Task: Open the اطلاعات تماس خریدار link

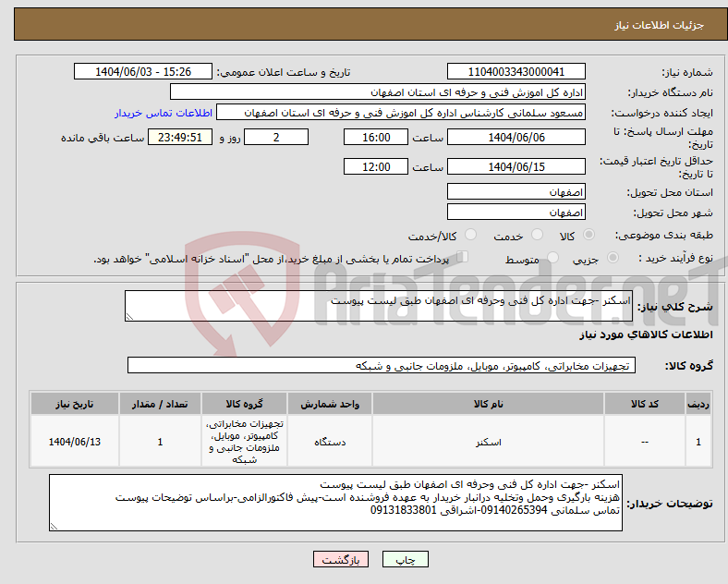Action: point(164,113)
